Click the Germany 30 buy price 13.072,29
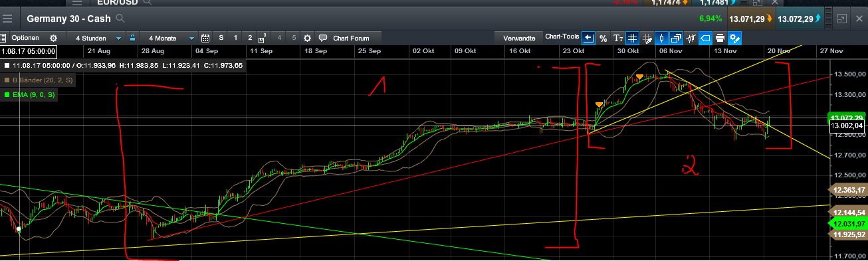Image resolution: width=868 pixels, height=261 pixels. pos(801,19)
